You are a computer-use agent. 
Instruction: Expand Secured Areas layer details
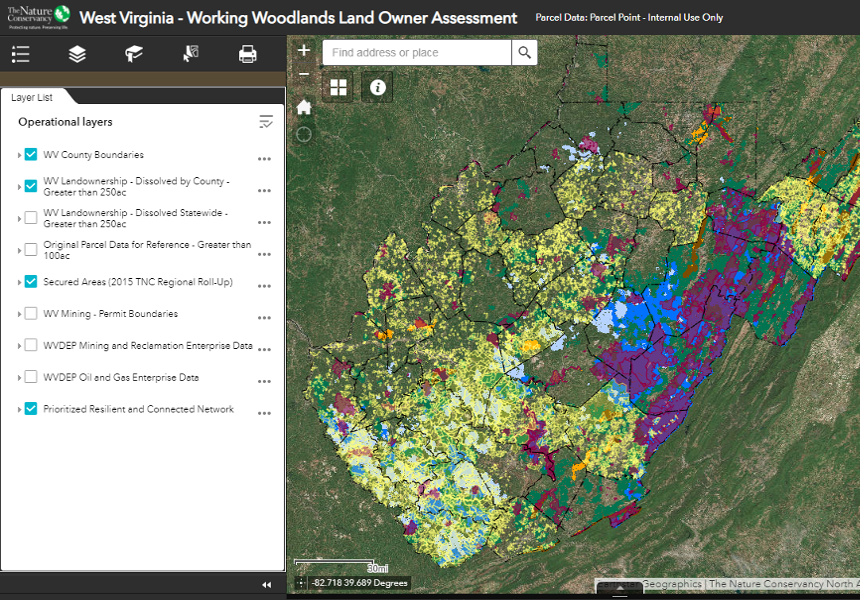pyautogui.click(x=19, y=283)
